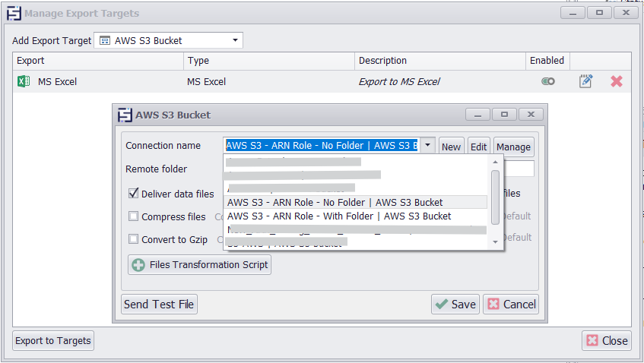Open Manage connections
The height and width of the screenshot is (363, 644).
pos(513,147)
